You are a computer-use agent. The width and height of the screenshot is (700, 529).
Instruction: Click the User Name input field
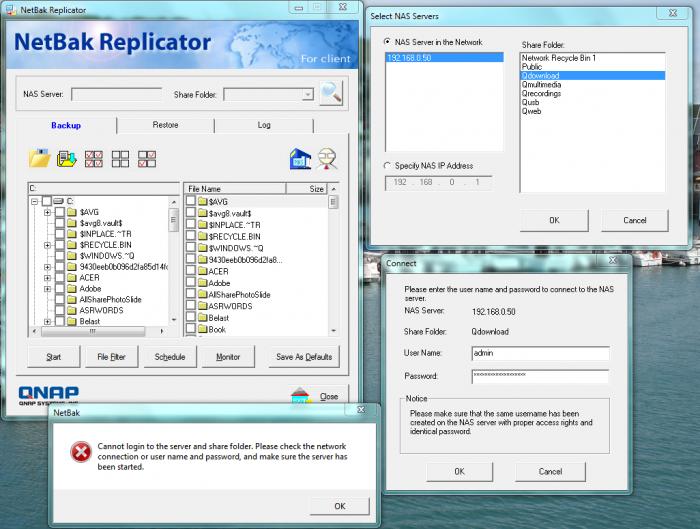(540, 353)
